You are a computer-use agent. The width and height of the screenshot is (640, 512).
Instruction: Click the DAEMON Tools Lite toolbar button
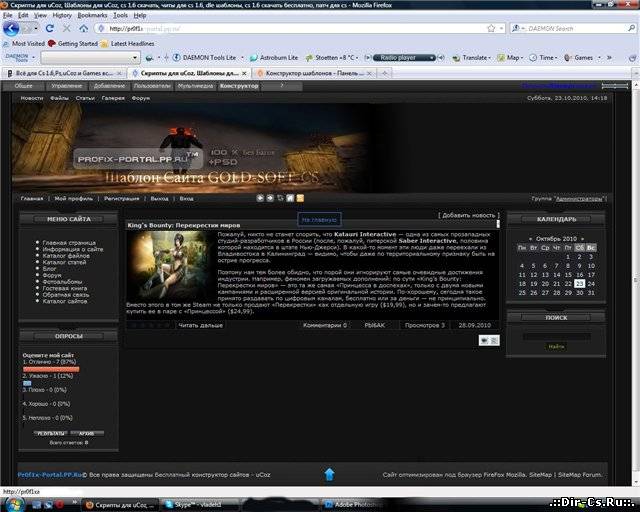(x=203, y=58)
